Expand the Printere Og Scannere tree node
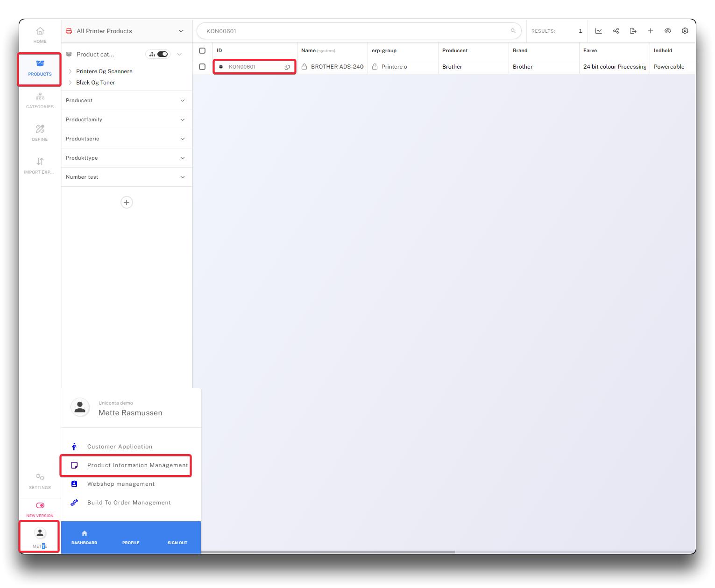The height and width of the screenshot is (588, 715). (x=70, y=71)
